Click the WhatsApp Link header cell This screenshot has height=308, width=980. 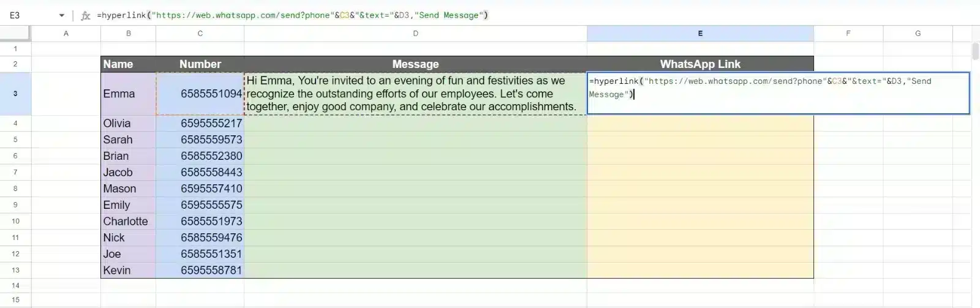(x=700, y=64)
